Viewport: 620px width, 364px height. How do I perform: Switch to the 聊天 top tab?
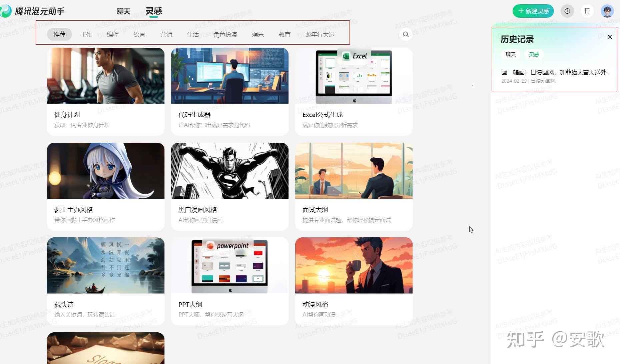(x=123, y=11)
